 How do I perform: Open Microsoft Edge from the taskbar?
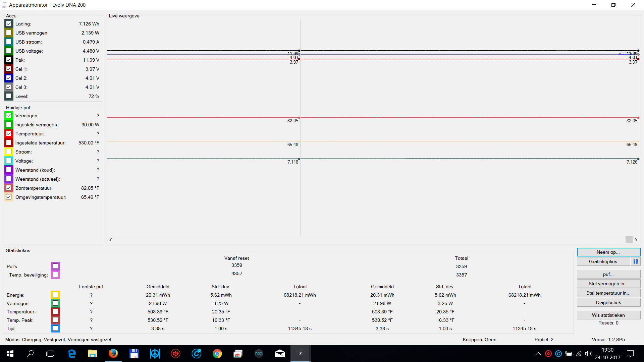click(72, 354)
